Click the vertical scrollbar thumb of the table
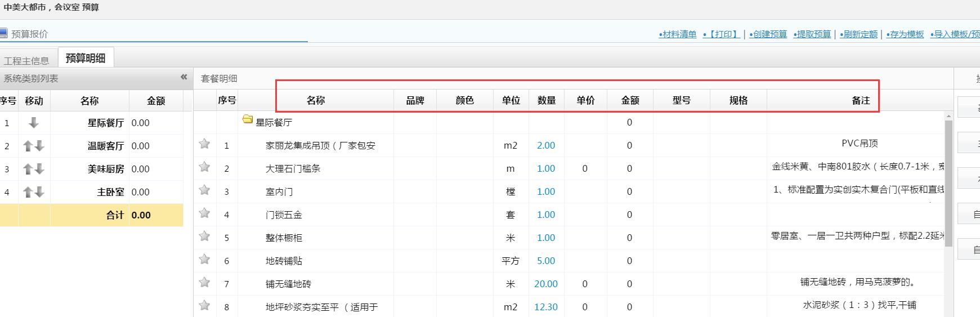 pos(948,183)
